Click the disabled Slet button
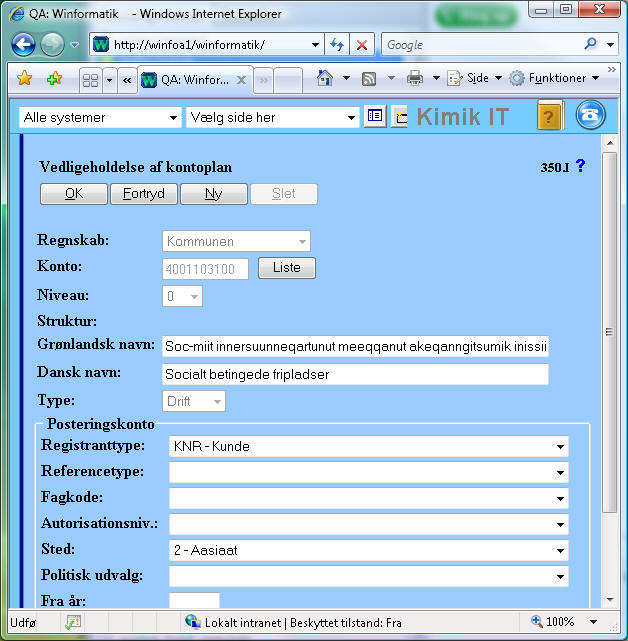 click(x=284, y=194)
